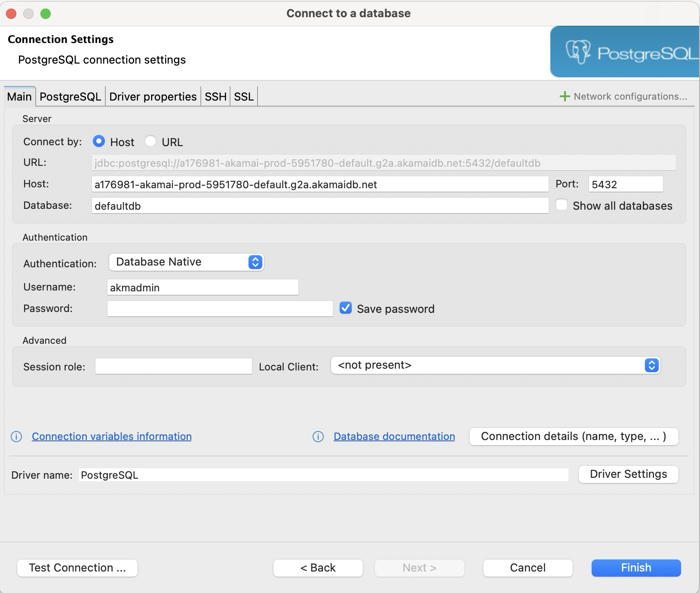Image resolution: width=700 pixels, height=593 pixels.
Task: Select the URL radio button
Action: (150, 141)
